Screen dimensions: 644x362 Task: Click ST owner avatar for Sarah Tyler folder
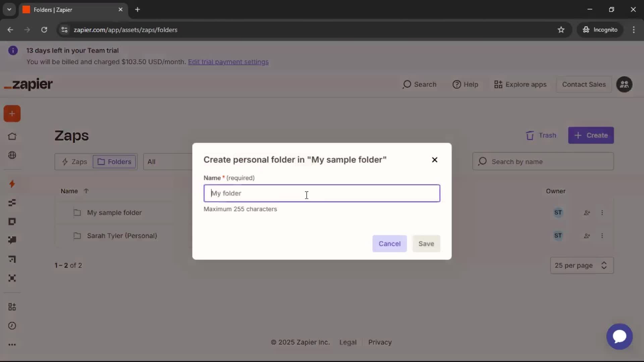coord(558,236)
